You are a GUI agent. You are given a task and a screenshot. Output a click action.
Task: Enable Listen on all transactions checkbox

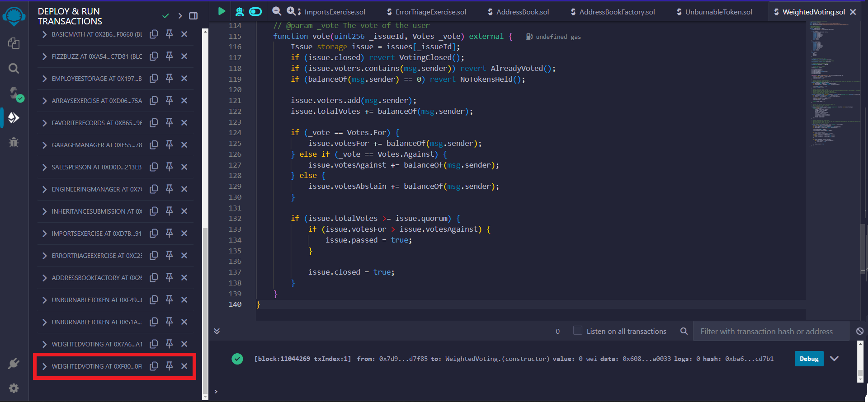pyautogui.click(x=577, y=331)
